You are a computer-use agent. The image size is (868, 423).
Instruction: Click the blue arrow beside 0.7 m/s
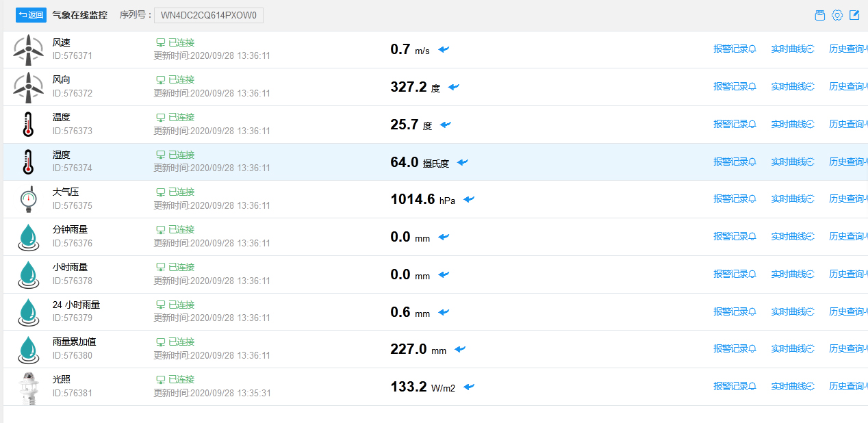pos(444,49)
